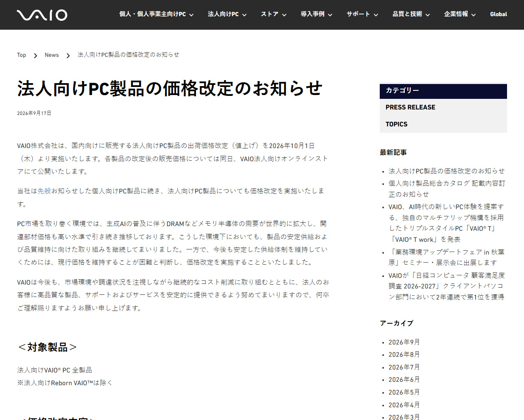Follow the 先般 link in article
This screenshot has height=420, width=524.
coord(44,191)
